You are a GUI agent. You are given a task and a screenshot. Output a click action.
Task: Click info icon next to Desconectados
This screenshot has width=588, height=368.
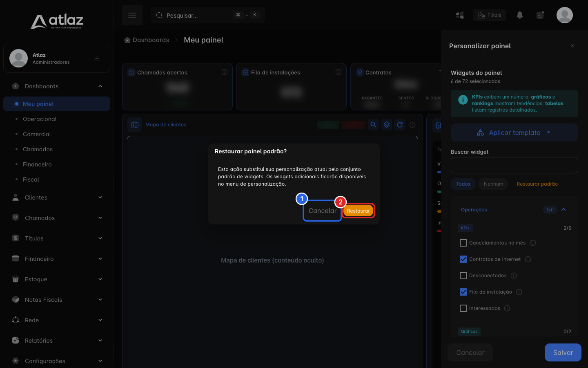point(514,276)
